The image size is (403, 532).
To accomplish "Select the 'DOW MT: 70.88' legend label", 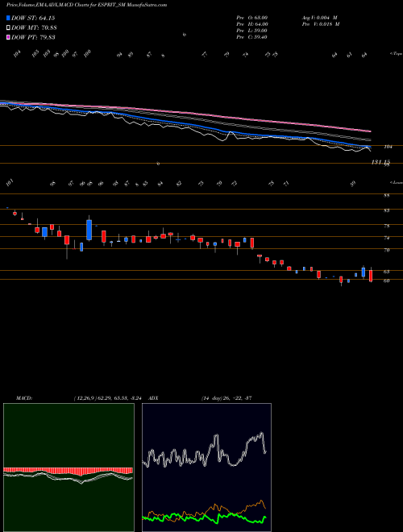I will pos(34,28).
